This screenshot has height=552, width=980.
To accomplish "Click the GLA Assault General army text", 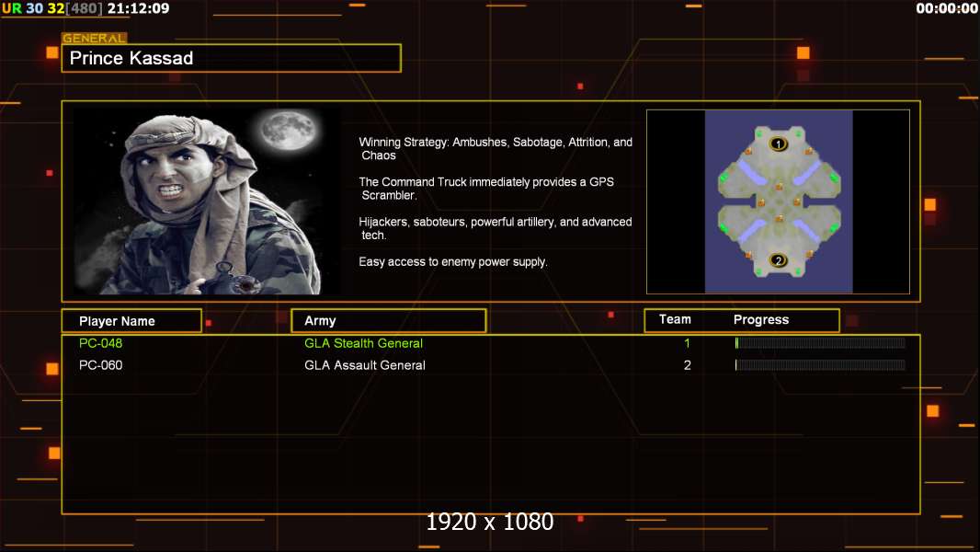I will (x=364, y=365).
